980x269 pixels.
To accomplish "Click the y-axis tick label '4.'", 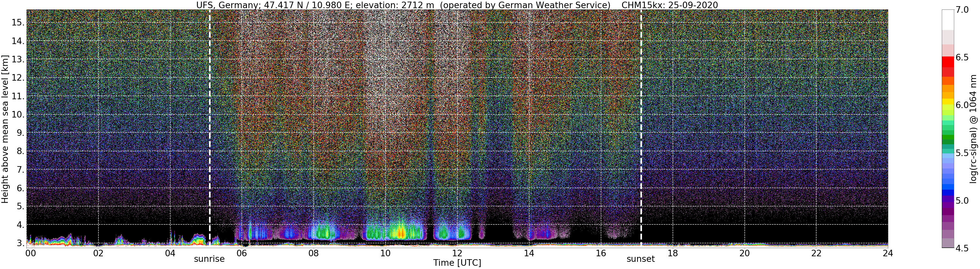I will coord(21,225).
